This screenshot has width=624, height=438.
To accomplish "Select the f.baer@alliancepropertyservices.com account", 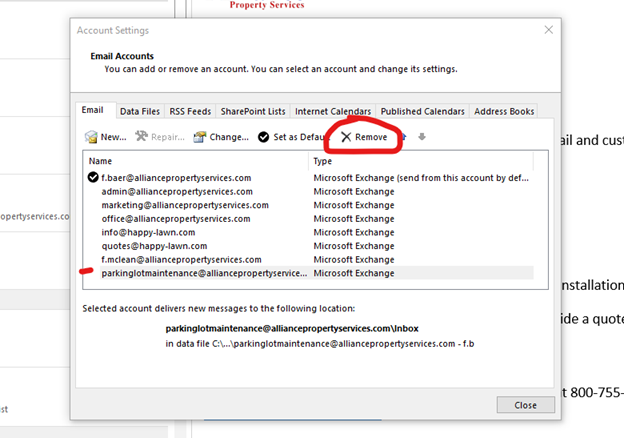I will pyautogui.click(x=176, y=178).
